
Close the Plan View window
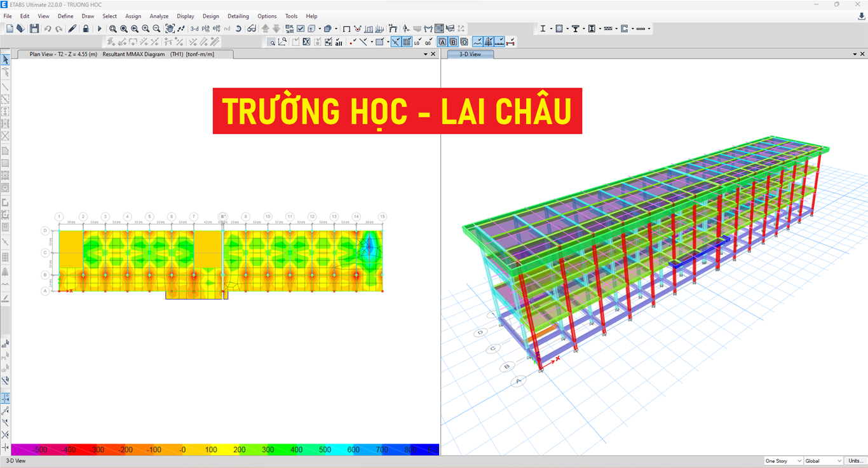(x=433, y=53)
